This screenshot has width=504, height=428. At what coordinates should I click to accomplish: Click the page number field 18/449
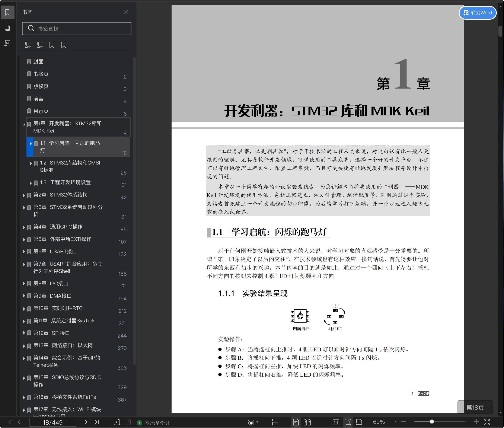tap(53, 422)
